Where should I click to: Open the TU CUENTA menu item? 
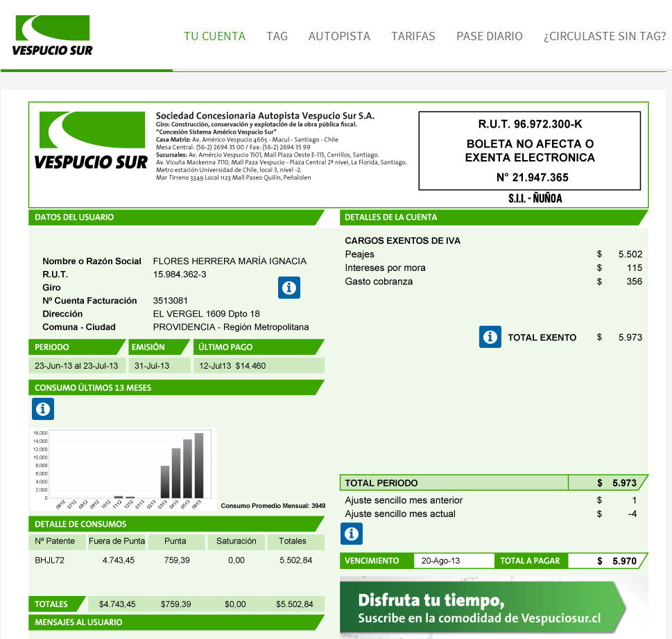[x=215, y=36]
